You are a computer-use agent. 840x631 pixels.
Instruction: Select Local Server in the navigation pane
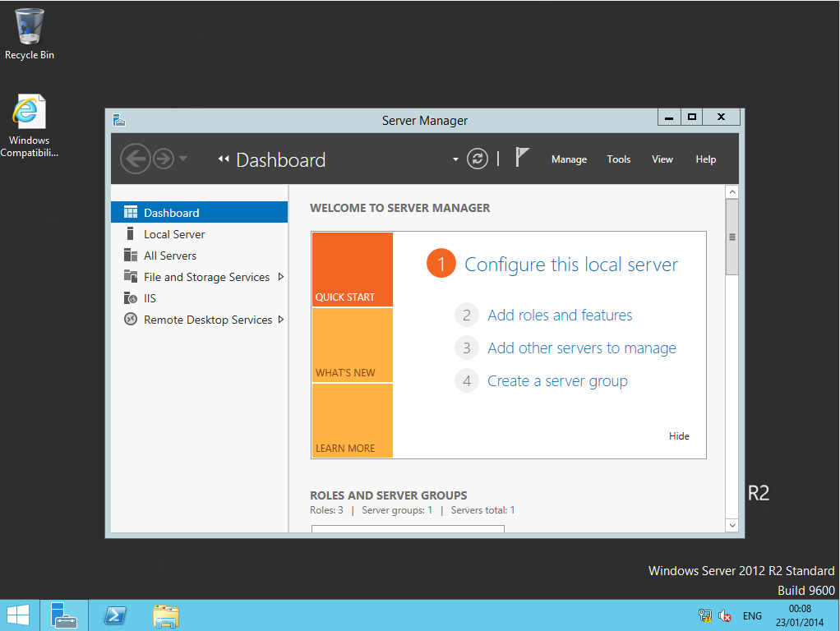[x=199, y=234]
